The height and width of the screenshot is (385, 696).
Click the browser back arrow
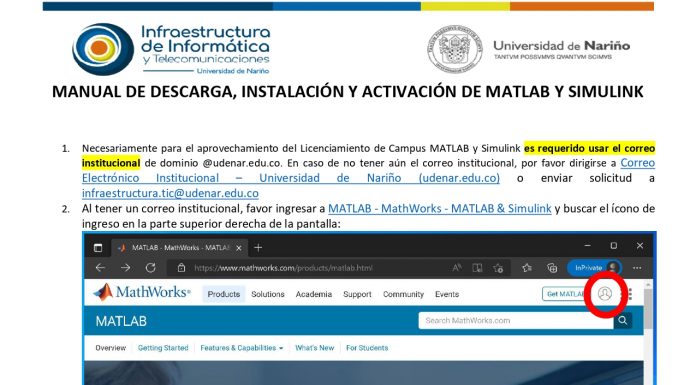pyautogui.click(x=100, y=268)
